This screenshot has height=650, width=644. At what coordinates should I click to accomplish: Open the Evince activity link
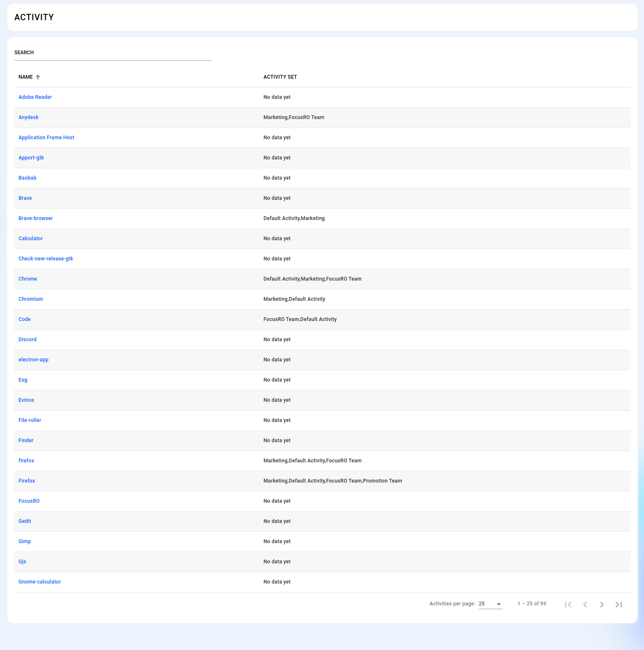pos(26,400)
